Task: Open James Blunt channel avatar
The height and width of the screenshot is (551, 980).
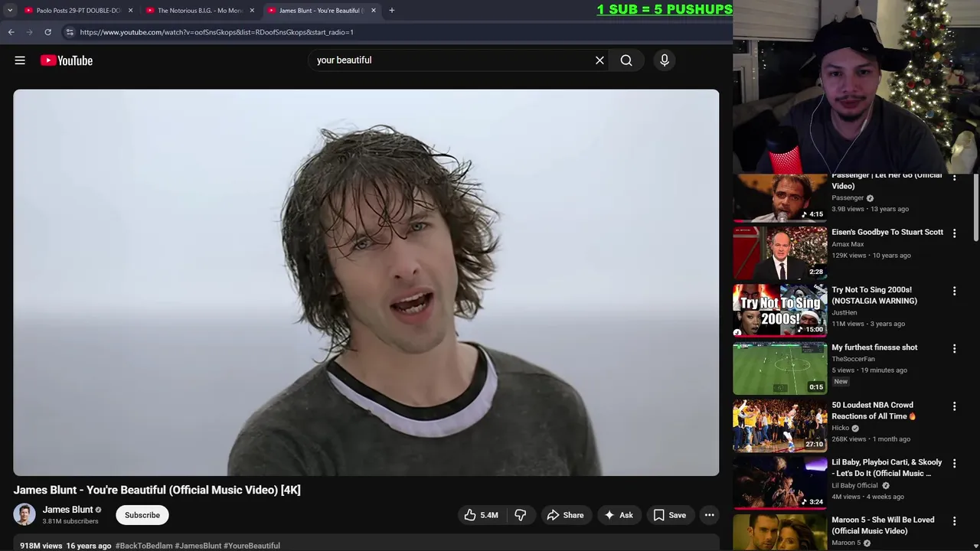Action: pos(24,514)
